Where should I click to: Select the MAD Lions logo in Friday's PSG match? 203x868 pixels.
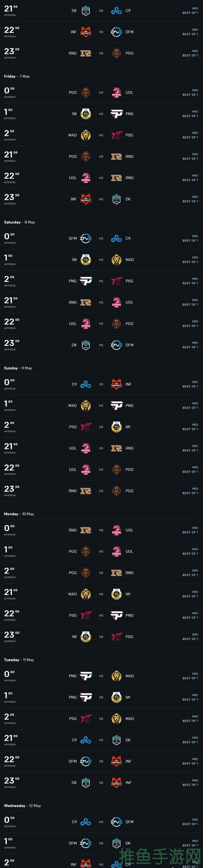86,135
